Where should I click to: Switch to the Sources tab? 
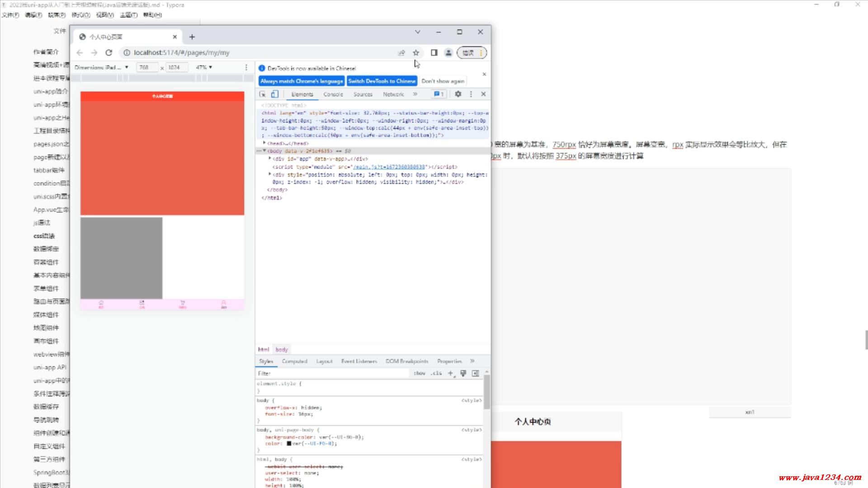tap(363, 94)
